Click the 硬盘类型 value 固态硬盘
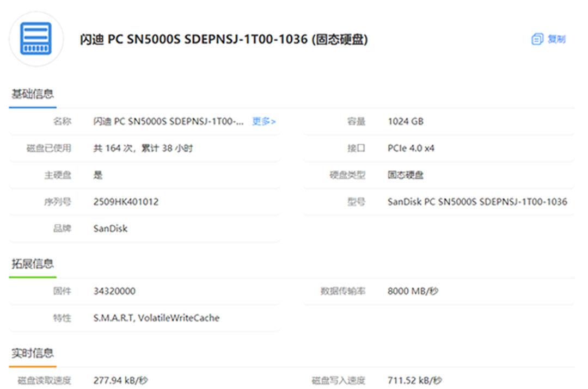This screenshot has width=588, height=389. [x=405, y=175]
